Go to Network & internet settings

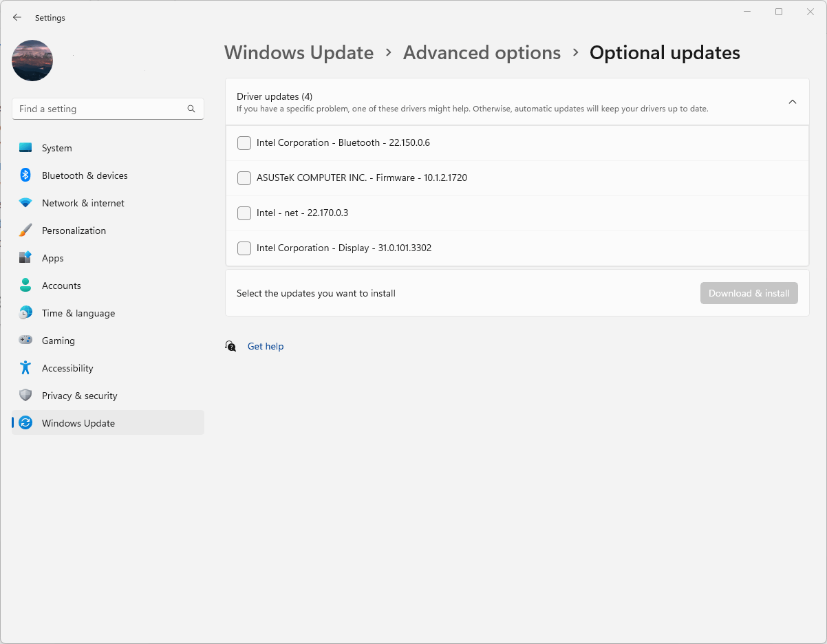point(108,203)
